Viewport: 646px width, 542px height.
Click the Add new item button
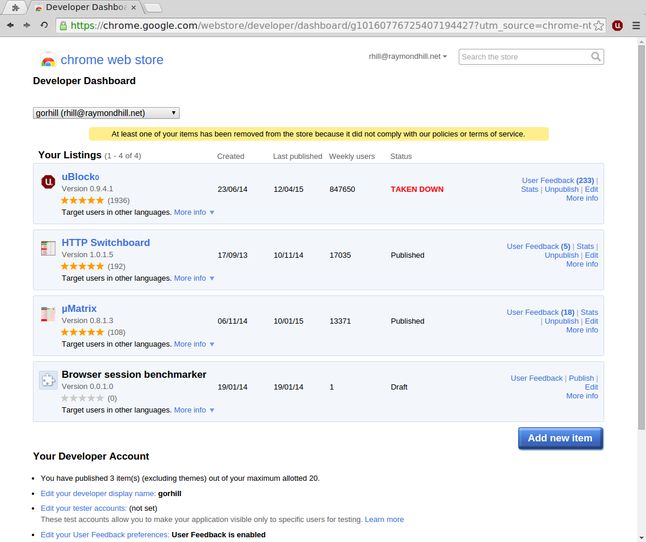coord(560,438)
